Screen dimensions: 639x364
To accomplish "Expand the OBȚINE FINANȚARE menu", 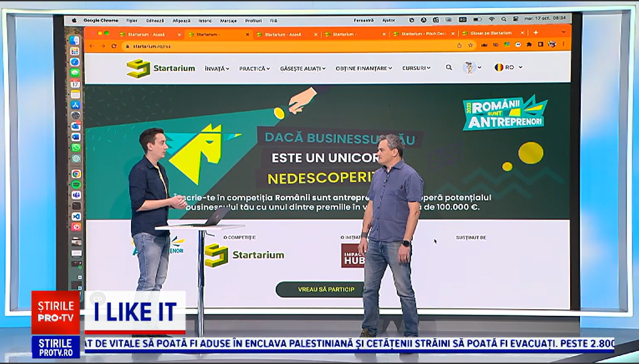I will pos(363,68).
